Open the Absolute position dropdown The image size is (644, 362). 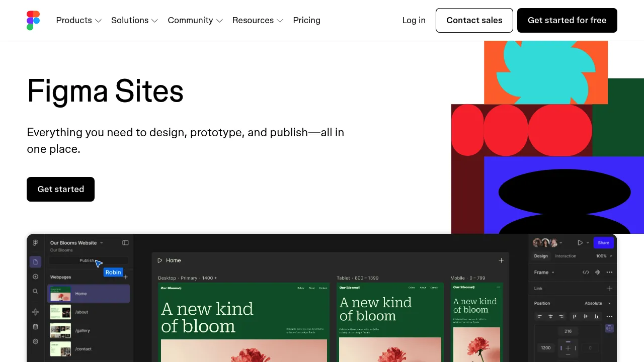tap(598, 303)
